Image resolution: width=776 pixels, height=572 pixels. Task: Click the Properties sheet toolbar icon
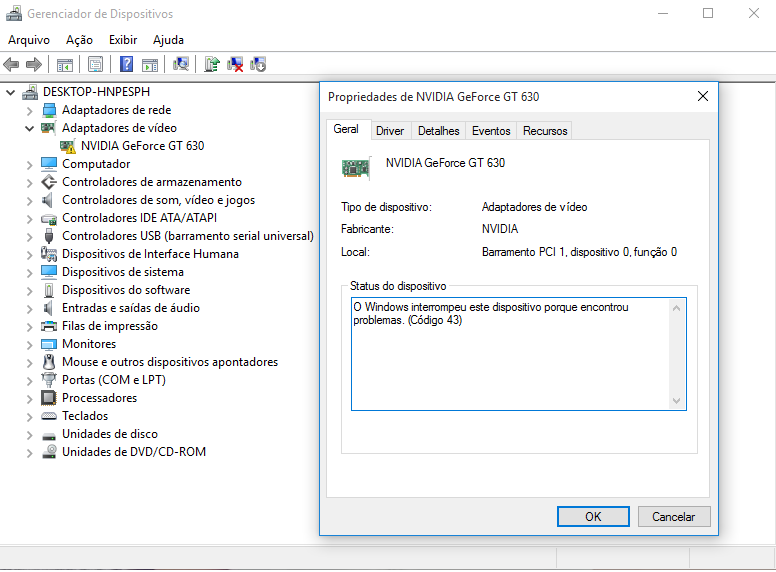(x=95, y=64)
